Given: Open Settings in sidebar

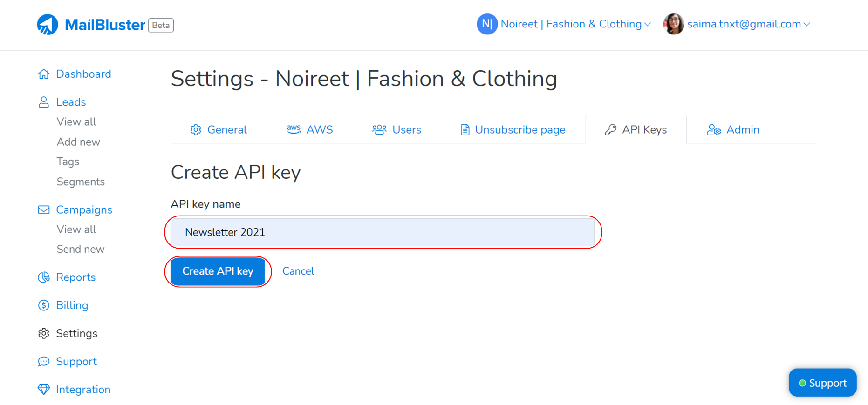Looking at the screenshot, I should click(x=76, y=333).
